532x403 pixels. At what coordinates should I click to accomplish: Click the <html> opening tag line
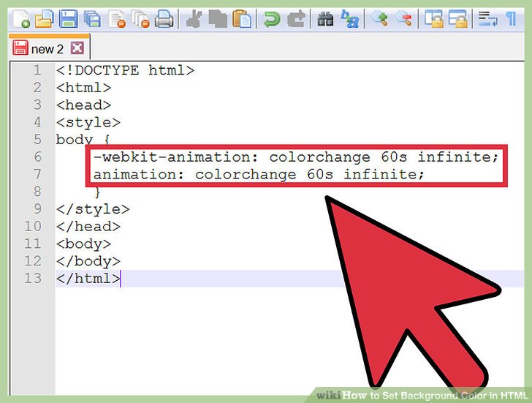click(83, 88)
